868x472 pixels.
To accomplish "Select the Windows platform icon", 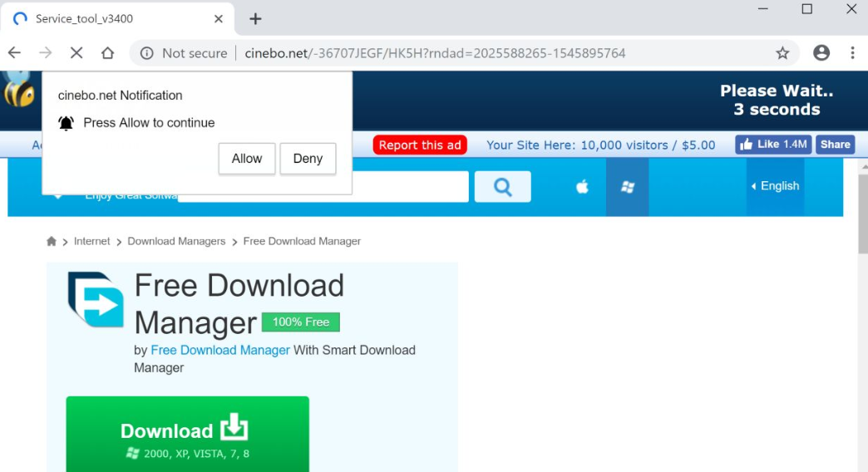I will 628,187.
